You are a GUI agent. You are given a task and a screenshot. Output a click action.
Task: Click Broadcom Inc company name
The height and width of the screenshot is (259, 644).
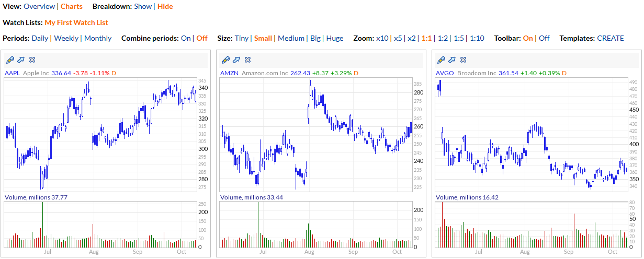(x=477, y=73)
